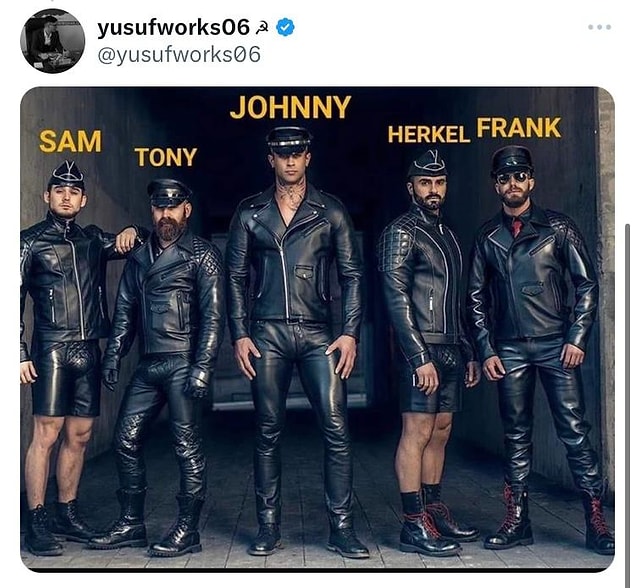Click the HERKEL label in the image
This screenshot has height=588, width=635.
[428, 134]
